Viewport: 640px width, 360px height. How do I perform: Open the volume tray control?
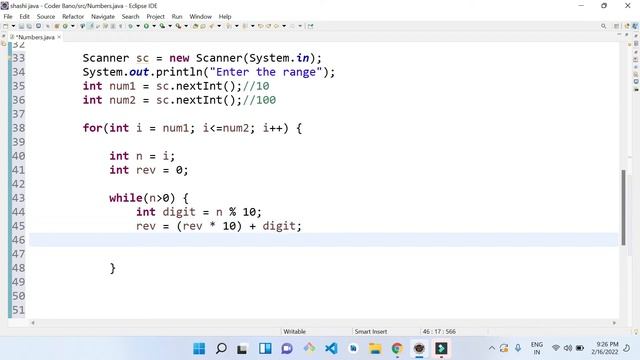click(568, 348)
